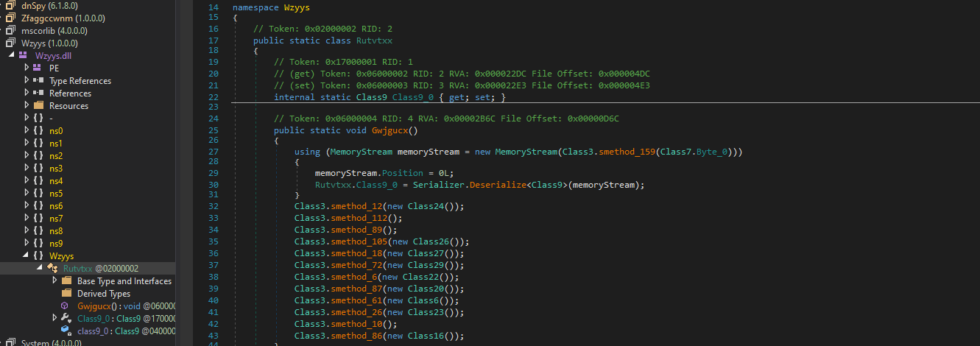Viewport: 980px width, 346px height.
Task: Collapse the Wzyys.dll module node
Action: pyautogui.click(x=12, y=55)
